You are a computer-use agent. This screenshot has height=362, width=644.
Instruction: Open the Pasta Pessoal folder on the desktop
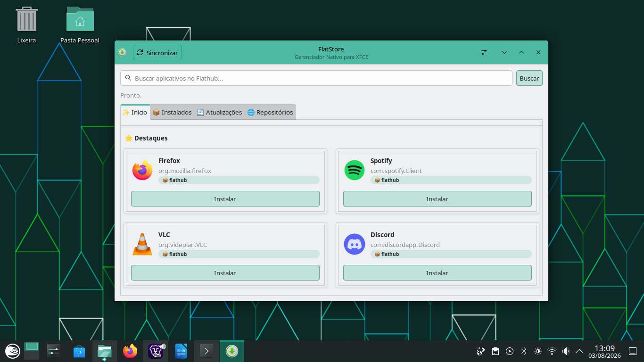[80, 25]
